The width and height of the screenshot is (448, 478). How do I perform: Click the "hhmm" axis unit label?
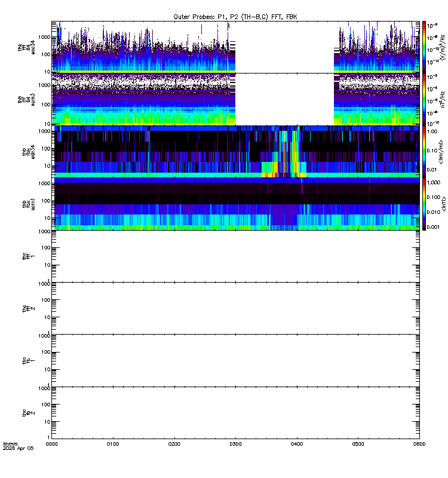click(x=10, y=444)
